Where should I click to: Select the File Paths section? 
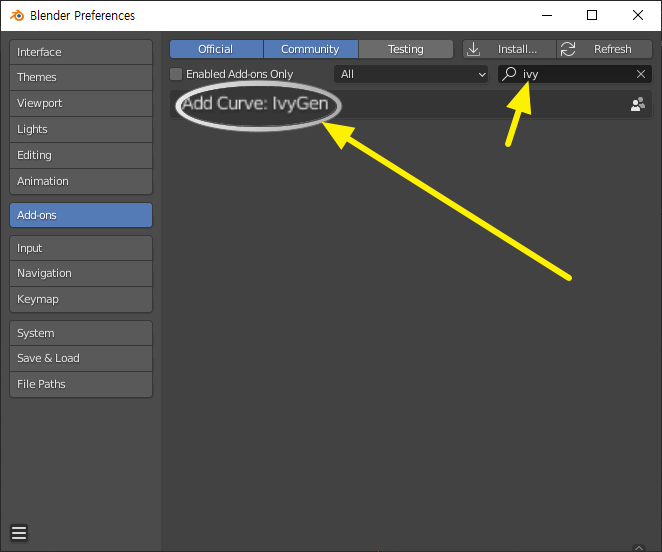81,384
